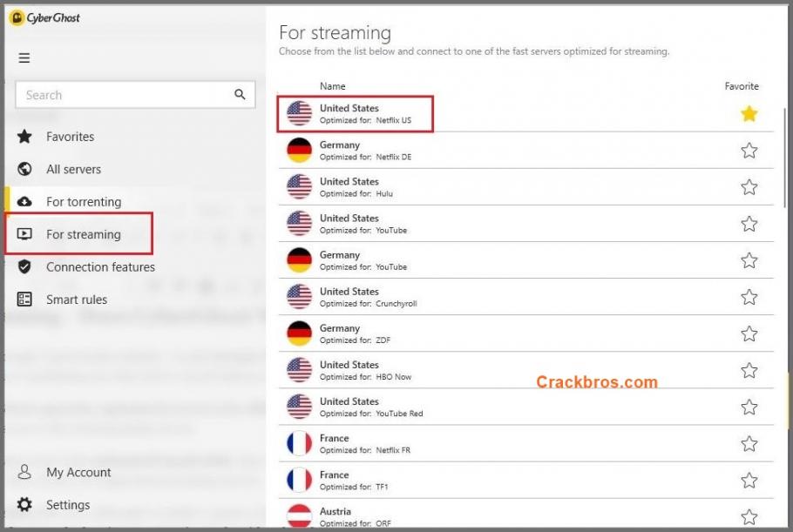Screen dimensions: 793x532
Task: Unfavorite the Netflix US server star
Action: click(749, 114)
